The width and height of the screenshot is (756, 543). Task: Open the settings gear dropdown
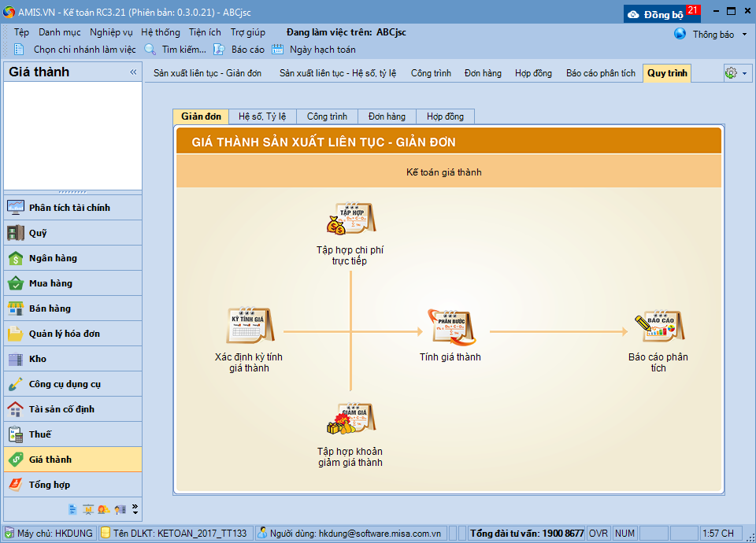point(736,73)
